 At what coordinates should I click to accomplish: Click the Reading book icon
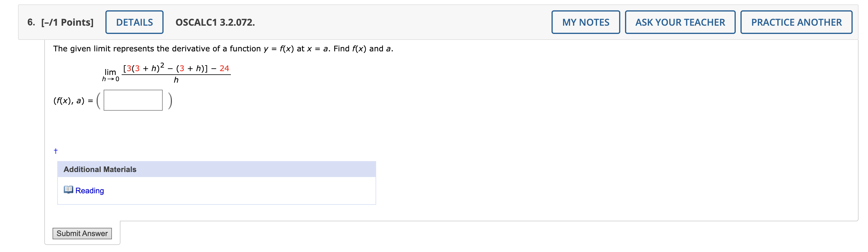tap(68, 190)
